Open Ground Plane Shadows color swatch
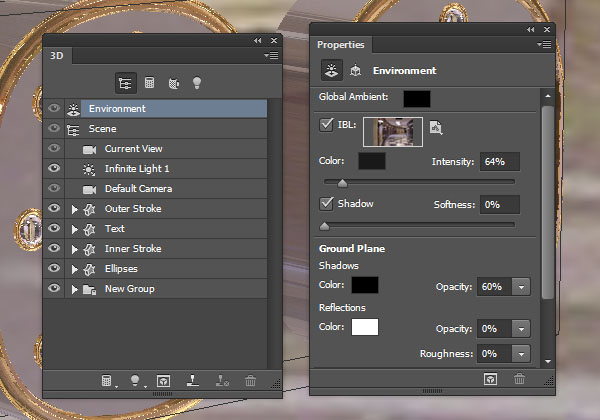The width and height of the screenshot is (600, 420). [x=365, y=285]
